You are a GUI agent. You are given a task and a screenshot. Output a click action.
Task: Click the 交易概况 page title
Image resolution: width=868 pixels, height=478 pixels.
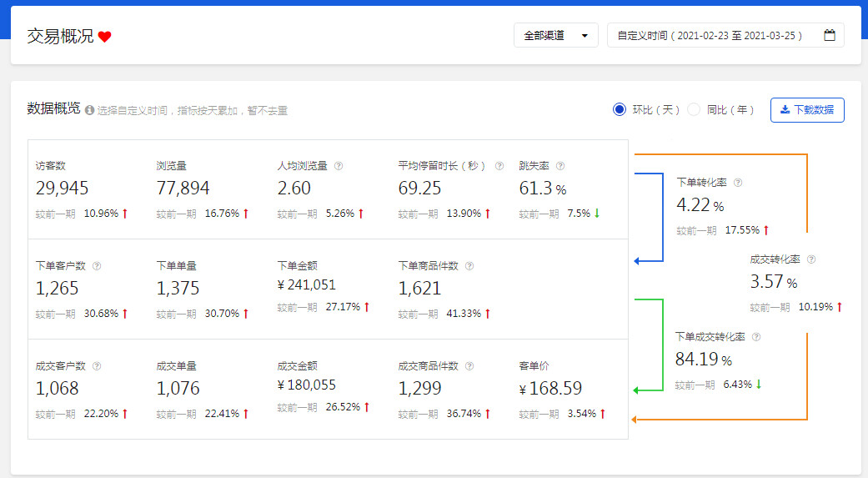point(60,37)
